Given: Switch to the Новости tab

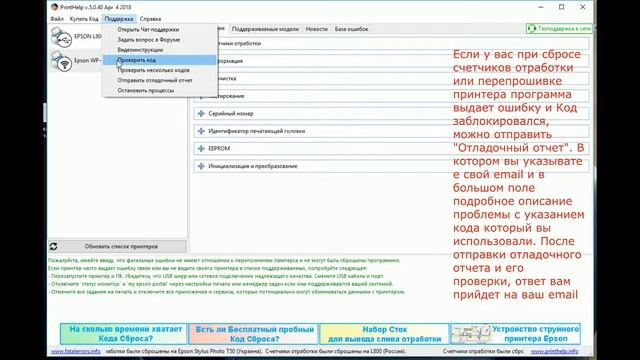Looking at the screenshot, I should coord(317,29).
